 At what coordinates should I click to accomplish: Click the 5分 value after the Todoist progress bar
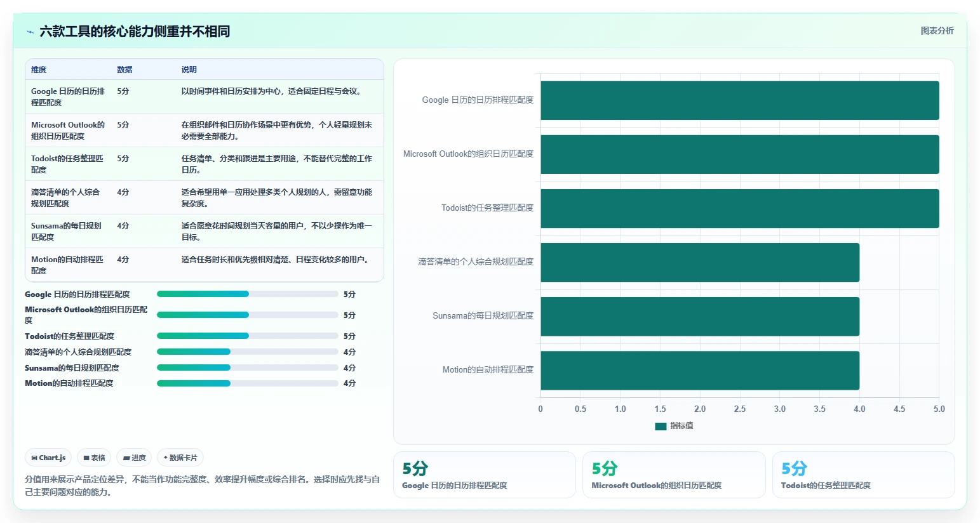click(349, 336)
